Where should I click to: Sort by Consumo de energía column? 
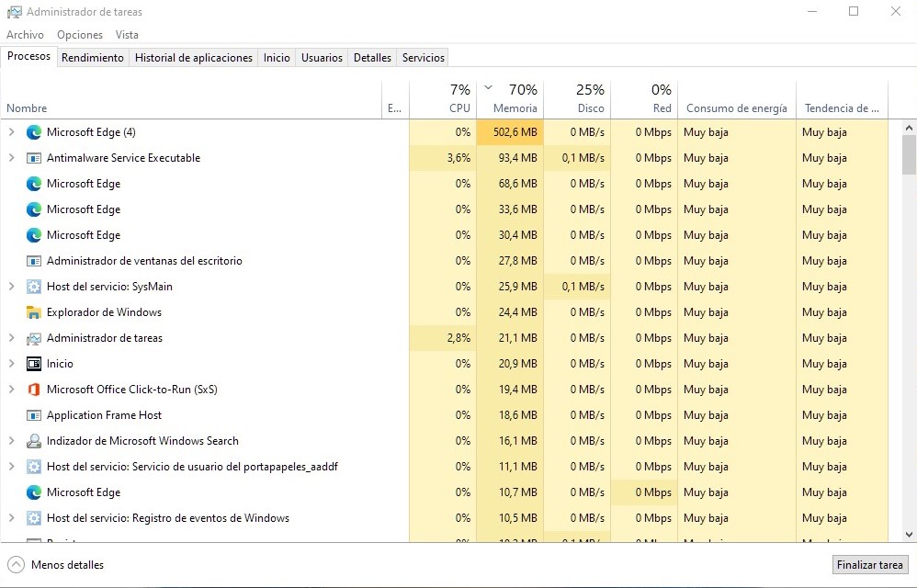(737, 99)
